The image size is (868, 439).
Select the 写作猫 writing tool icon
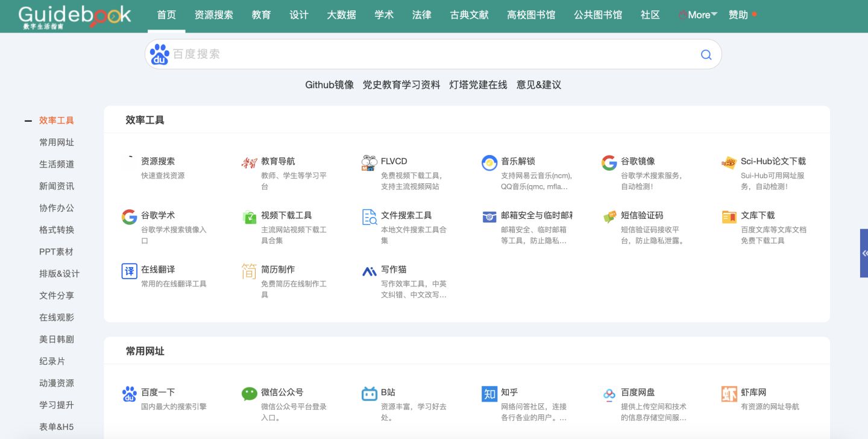pyautogui.click(x=369, y=271)
